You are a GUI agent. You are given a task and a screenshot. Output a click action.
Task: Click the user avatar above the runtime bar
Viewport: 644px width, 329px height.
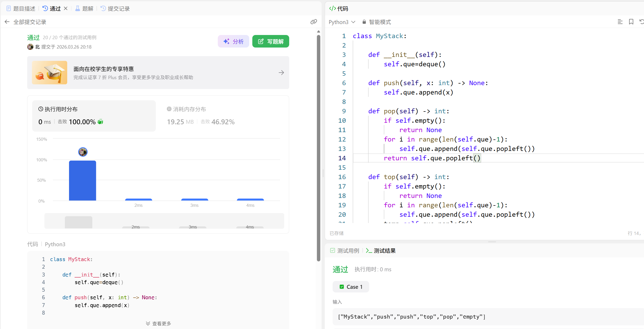click(x=83, y=152)
